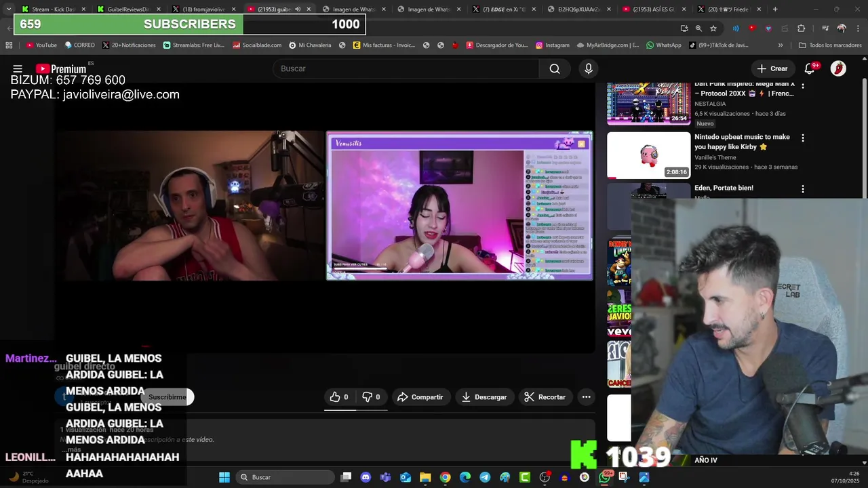Click the search magnifier button
The image size is (868, 488).
pyautogui.click(x=555, y=68)
